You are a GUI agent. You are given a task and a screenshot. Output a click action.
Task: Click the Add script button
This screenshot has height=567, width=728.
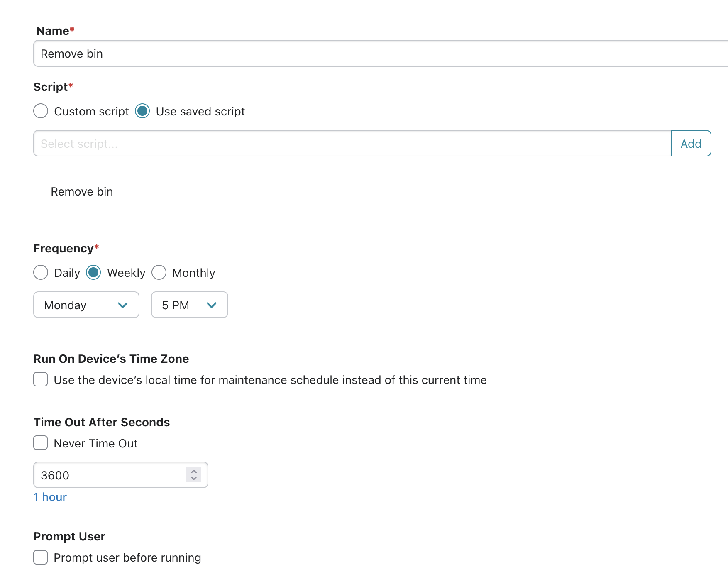pos(691,143)
